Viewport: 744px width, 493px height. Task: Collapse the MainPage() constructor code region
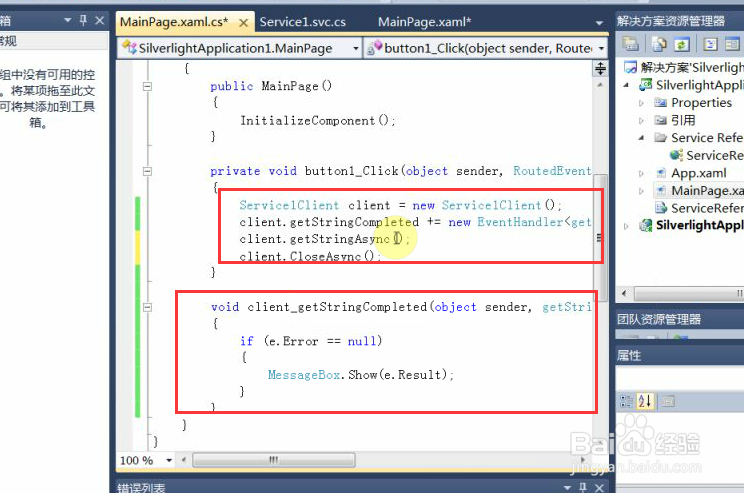tap(148, 86)
